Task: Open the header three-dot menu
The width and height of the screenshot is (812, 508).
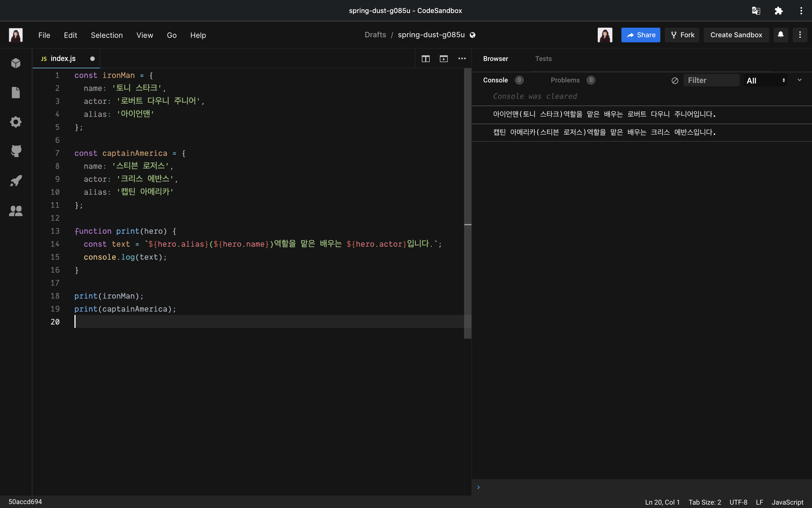Action: pos(800,35)
